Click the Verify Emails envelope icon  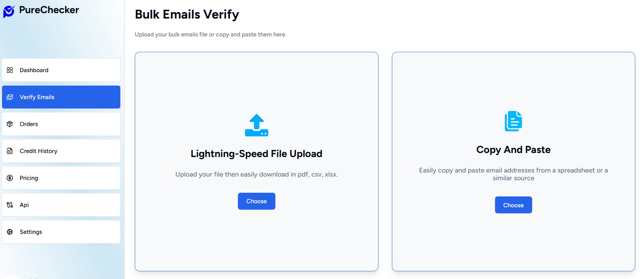pyautogui.click(x=10, y=97)
